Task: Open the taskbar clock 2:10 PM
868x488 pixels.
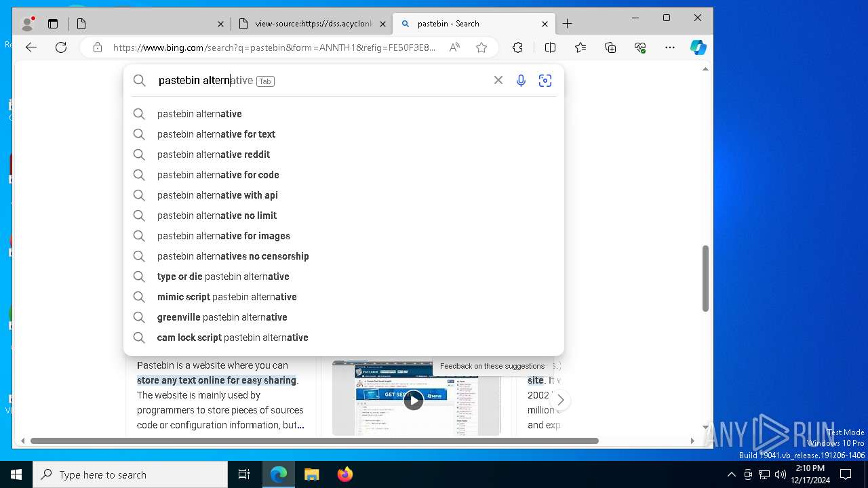Action: click(810, 474)
